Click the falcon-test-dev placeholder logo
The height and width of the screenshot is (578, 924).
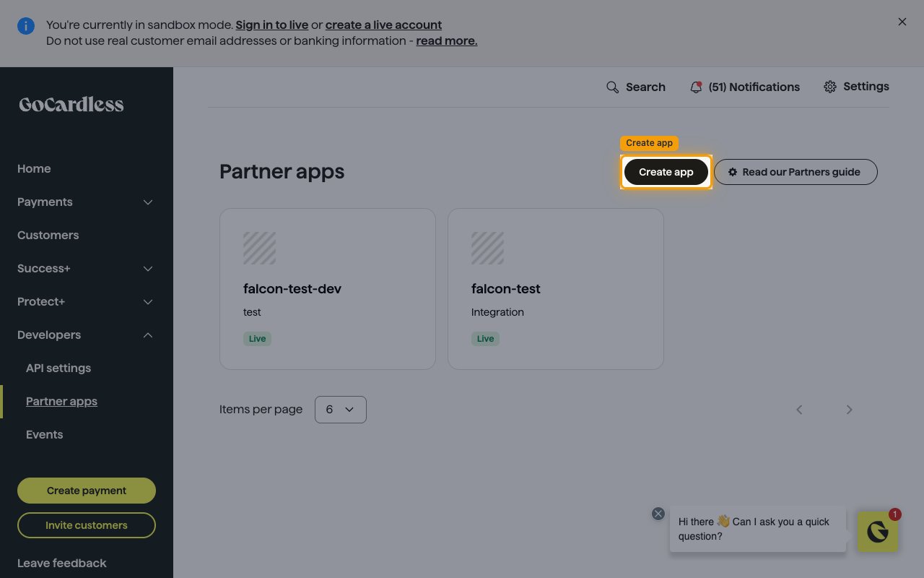259,248
